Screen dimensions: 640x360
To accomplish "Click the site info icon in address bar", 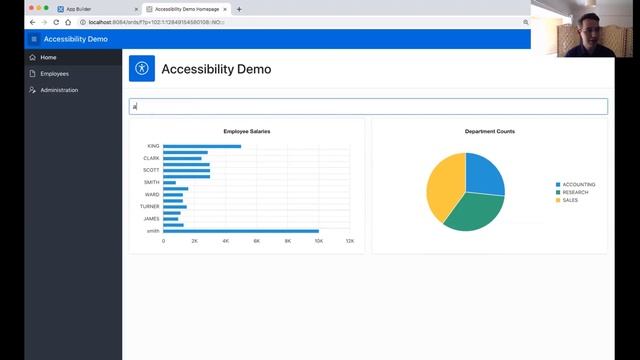I will point(82,22).
